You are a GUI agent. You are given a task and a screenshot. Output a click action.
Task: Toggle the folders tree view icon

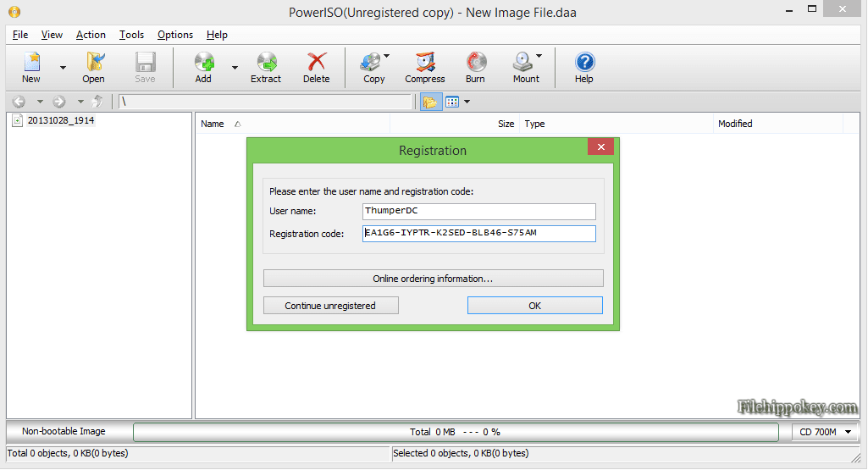[431, 102]
